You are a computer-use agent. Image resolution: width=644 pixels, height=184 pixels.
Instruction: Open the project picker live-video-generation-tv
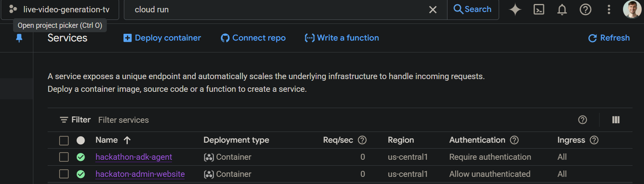tap(60, 10)
